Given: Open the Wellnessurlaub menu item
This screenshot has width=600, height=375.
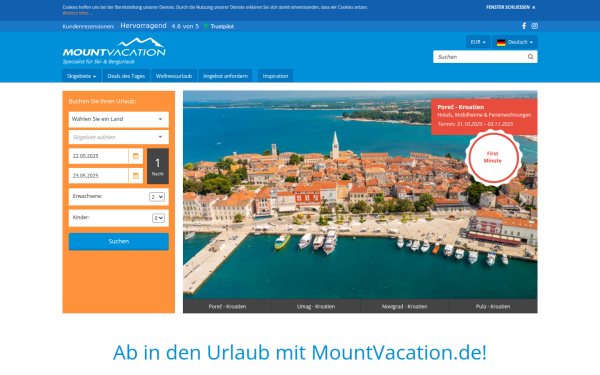Looking at the screenshot, I should pyautogui.click(x=174, y=76).
